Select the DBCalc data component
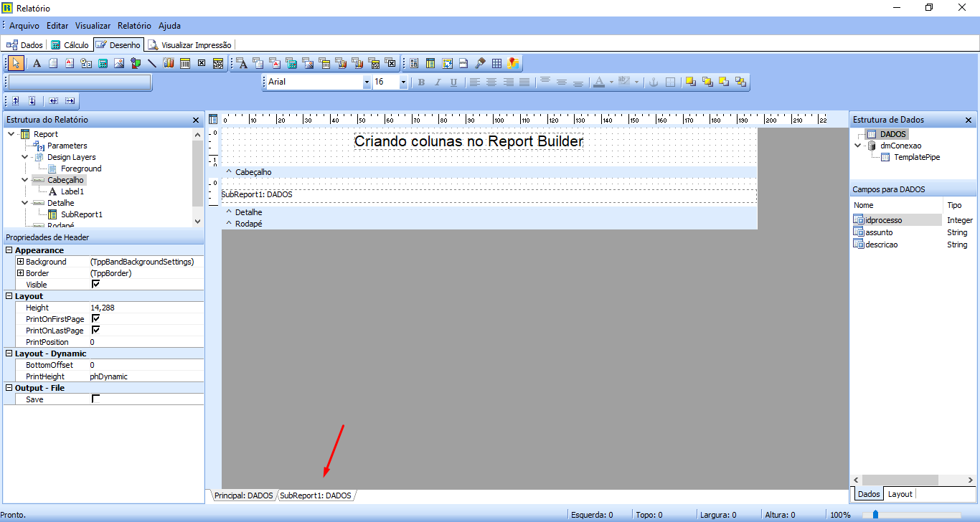 [x=292, y=63]
